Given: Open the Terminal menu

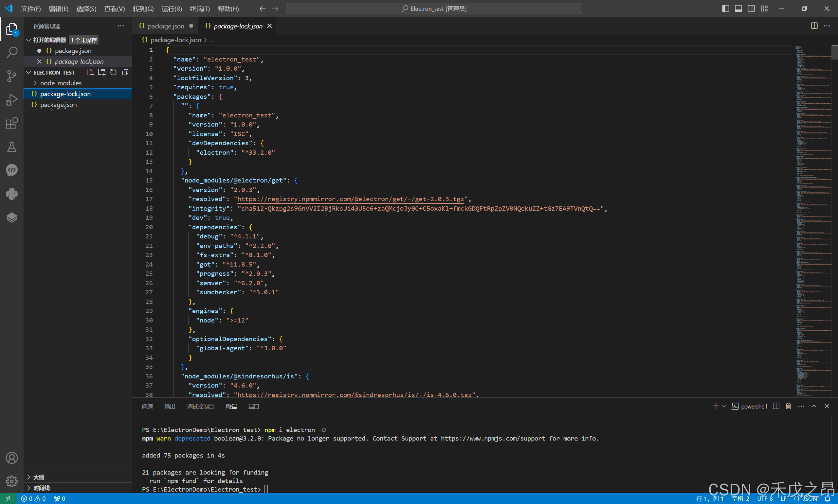Looking at the screenshot, I should [200, 9].
